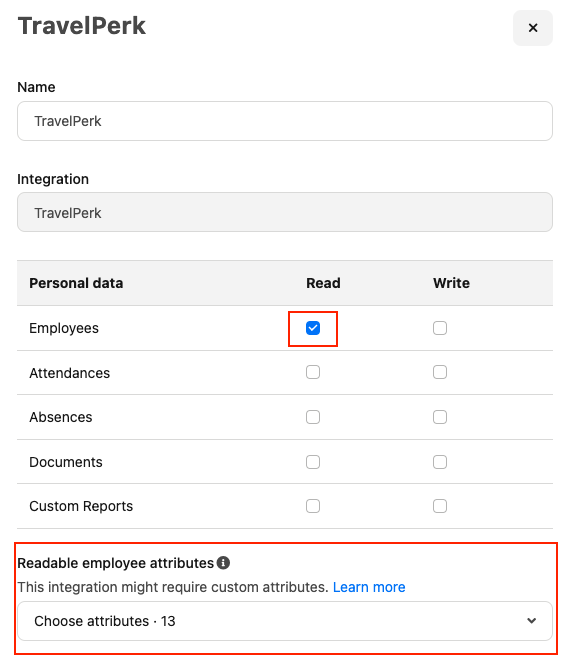
Task: Allow Custom Reports Write access
Action: pos(440,506)
